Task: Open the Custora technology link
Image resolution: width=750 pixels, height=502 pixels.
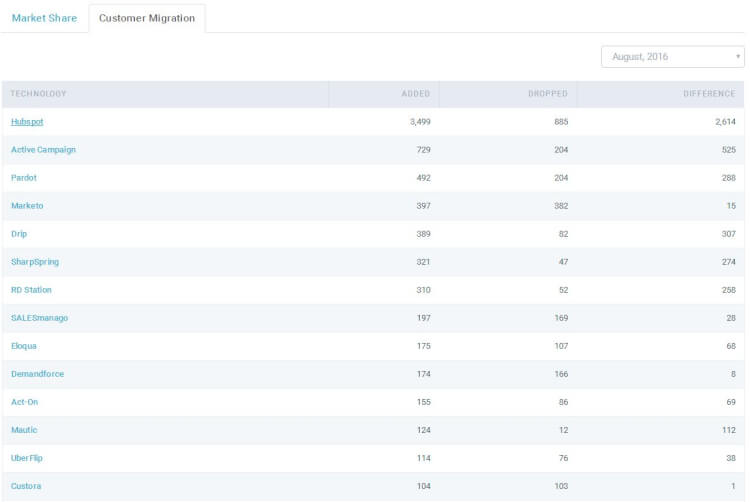Action: point(26,486)
